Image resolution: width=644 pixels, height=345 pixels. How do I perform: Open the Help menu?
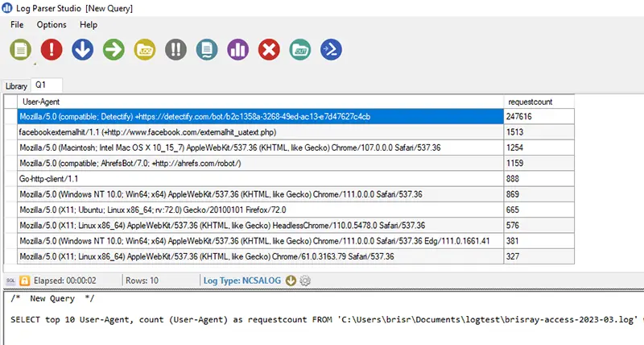[89, 25]
